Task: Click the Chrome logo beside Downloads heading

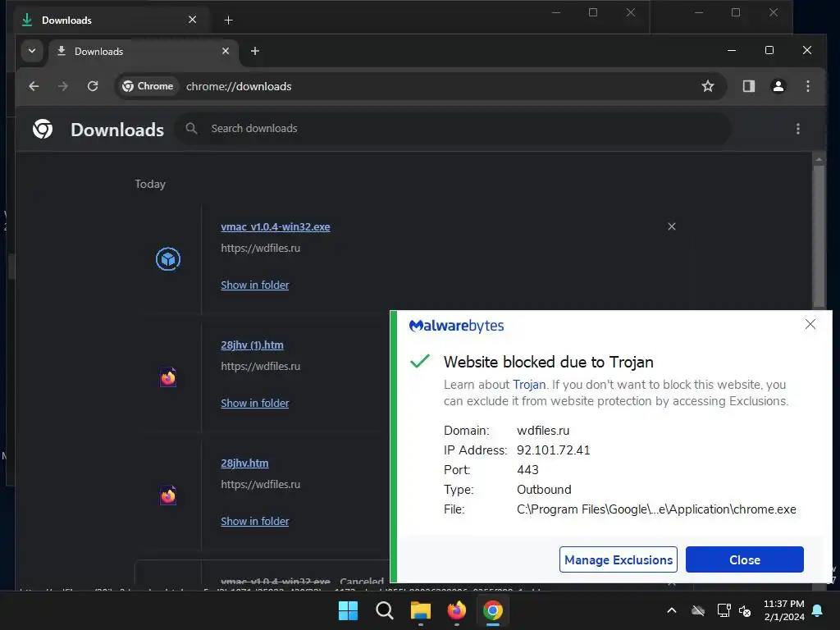Action: [43, 129]
